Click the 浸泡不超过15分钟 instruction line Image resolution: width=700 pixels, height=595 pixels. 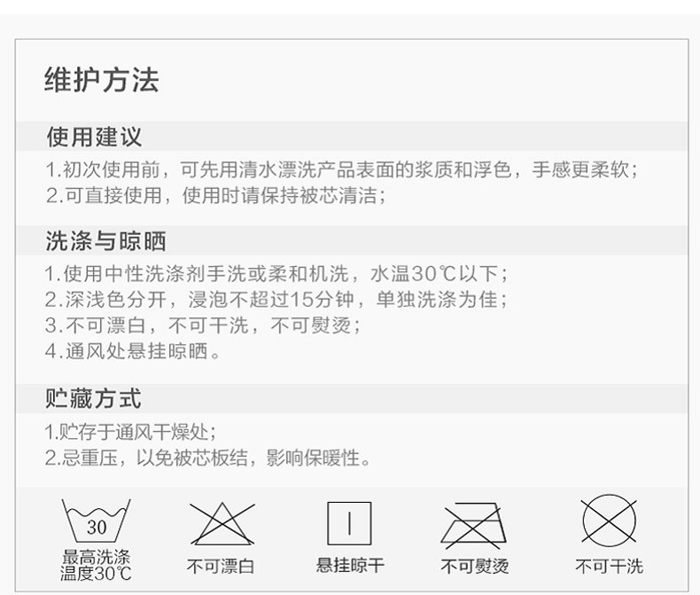click(x=276, y=300)
